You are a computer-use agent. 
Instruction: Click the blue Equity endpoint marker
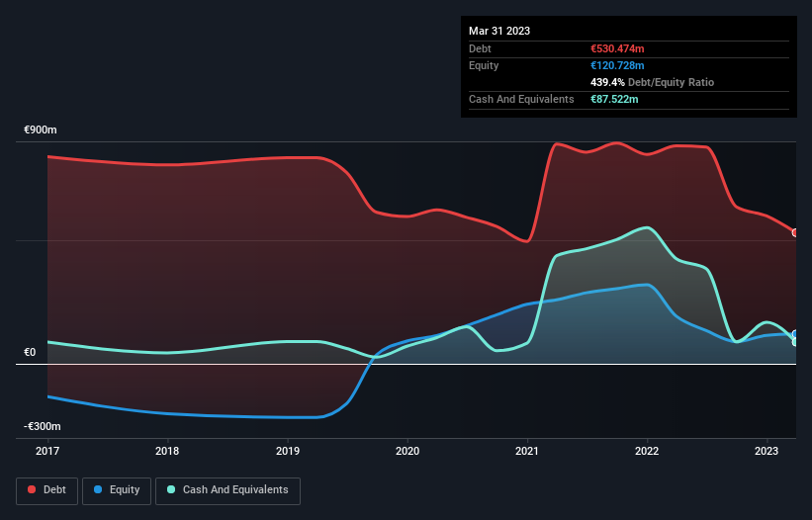(x=795, y=334)
